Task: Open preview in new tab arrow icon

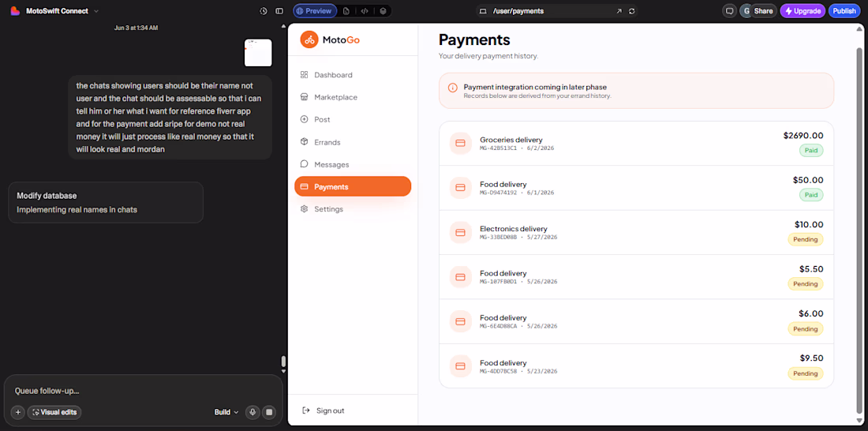Action: 619,11
